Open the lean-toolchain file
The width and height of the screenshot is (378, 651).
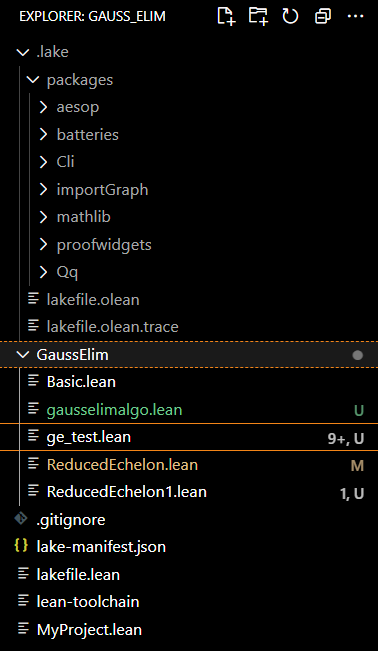(189, 602)
